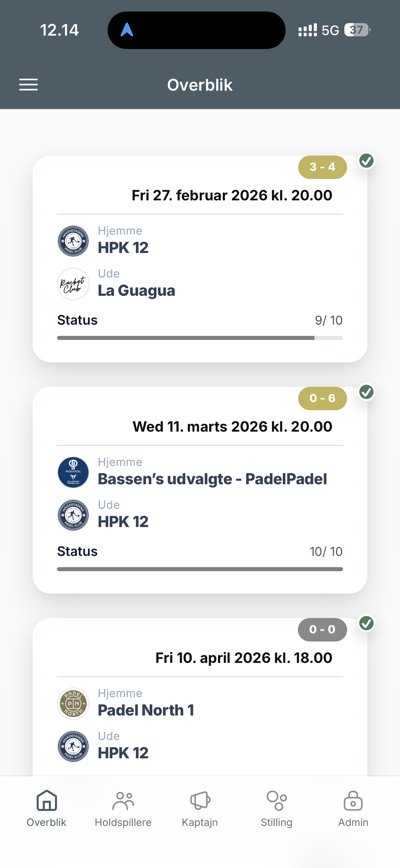Tap the grey 0 - 0 score badge
The image size is (400, 868).
pyautogui.click(x=322, y=630)
